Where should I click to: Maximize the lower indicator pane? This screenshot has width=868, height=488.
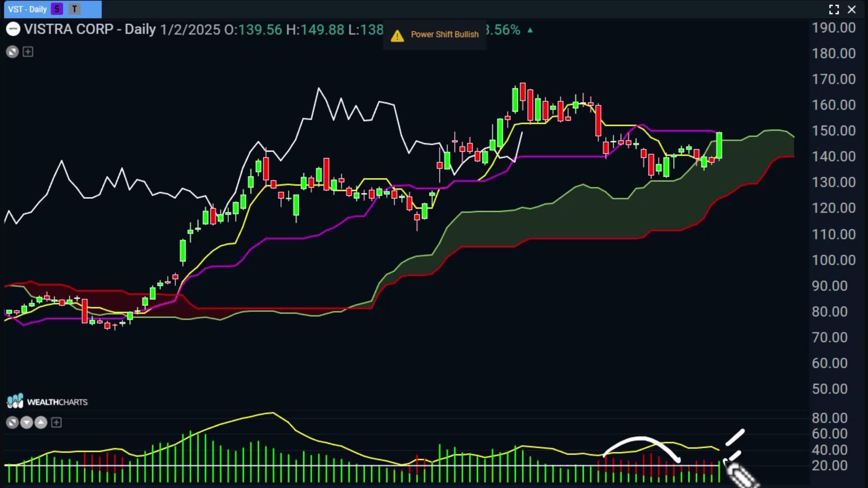tap(13, 422)
